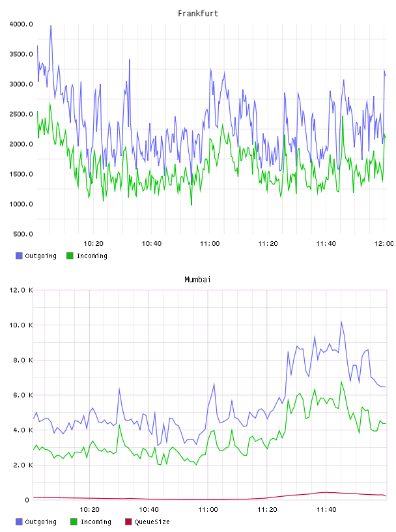Click the 11:00 time label on Mumbai chart
The width and height of the screenshot is (396, 532).
coord(208,510)
